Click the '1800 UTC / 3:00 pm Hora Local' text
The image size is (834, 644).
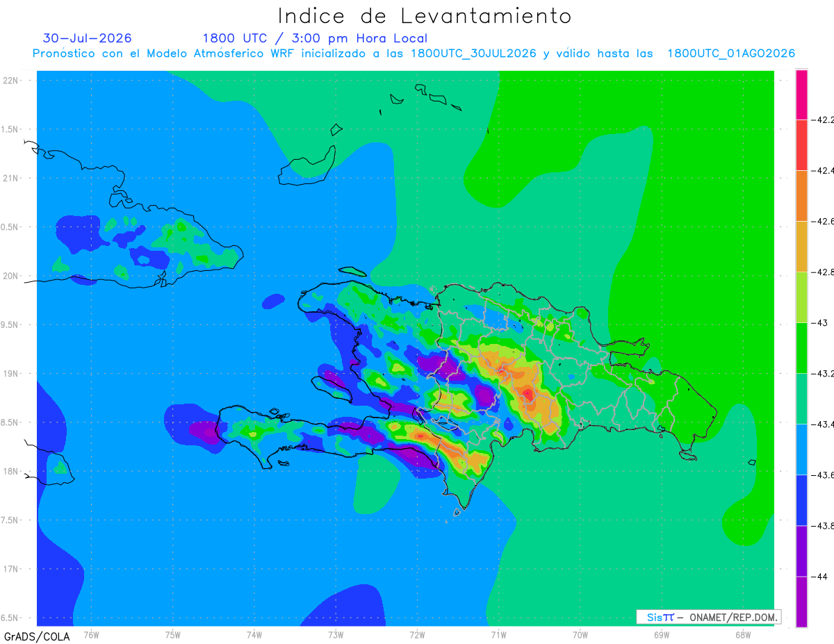coord(315,38)
